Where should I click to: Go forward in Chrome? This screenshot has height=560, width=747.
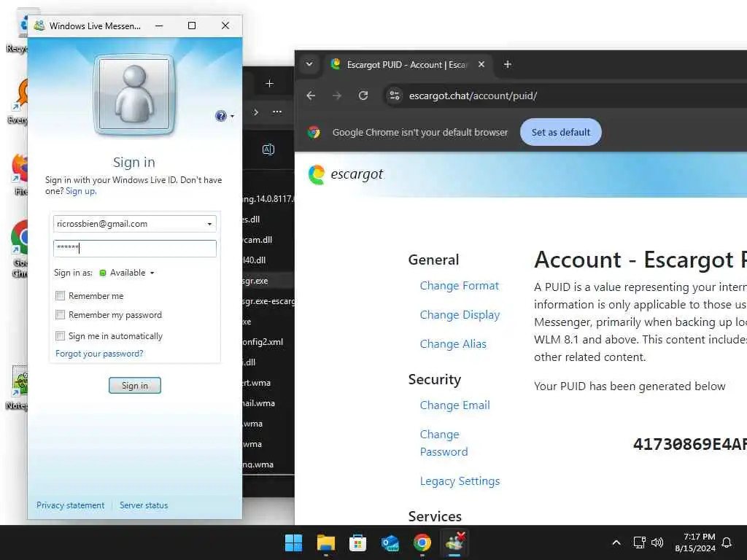point(337,96)
